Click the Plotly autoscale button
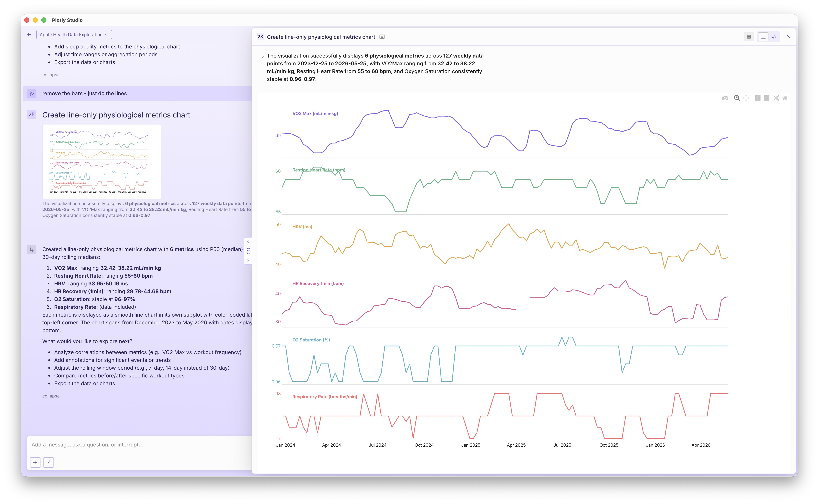Image resolution: width=819 pixels, height=504 pixels. [776, 98]
